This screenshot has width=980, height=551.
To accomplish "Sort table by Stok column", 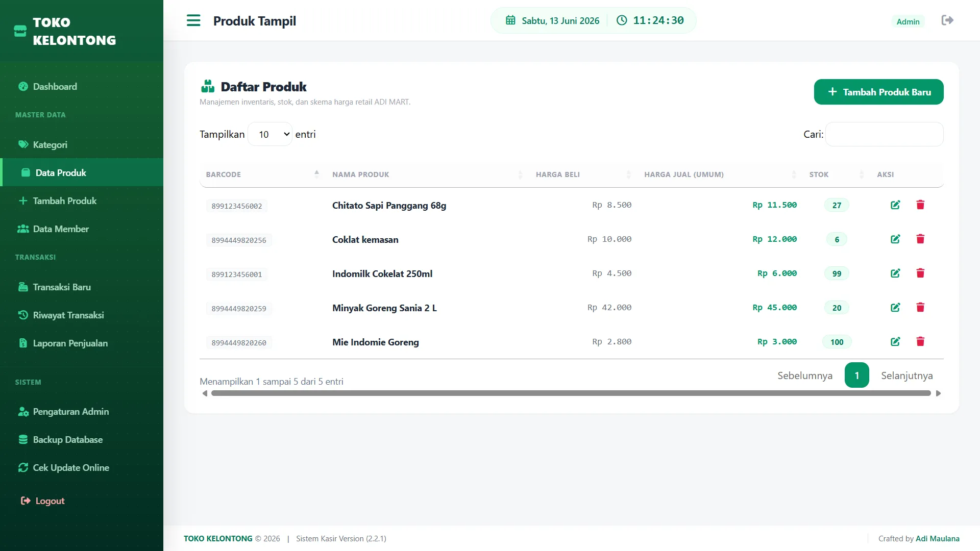I will point(837,174).
